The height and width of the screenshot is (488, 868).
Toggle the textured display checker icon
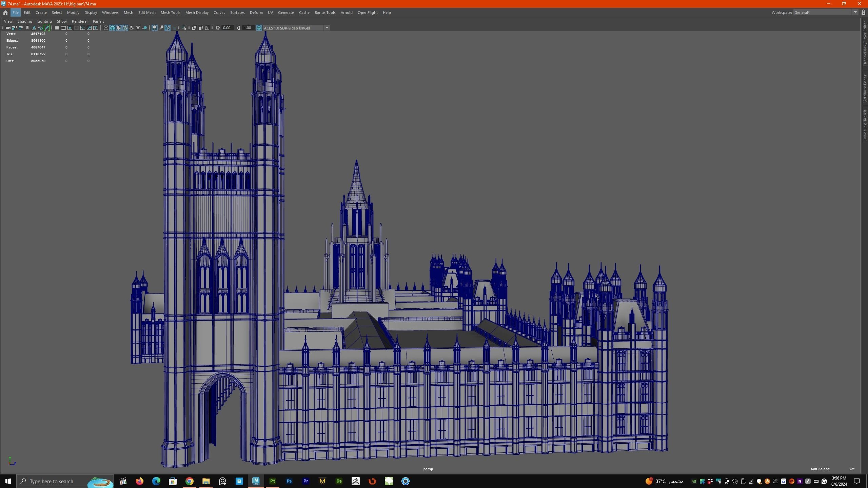click(x=132, y=28)
